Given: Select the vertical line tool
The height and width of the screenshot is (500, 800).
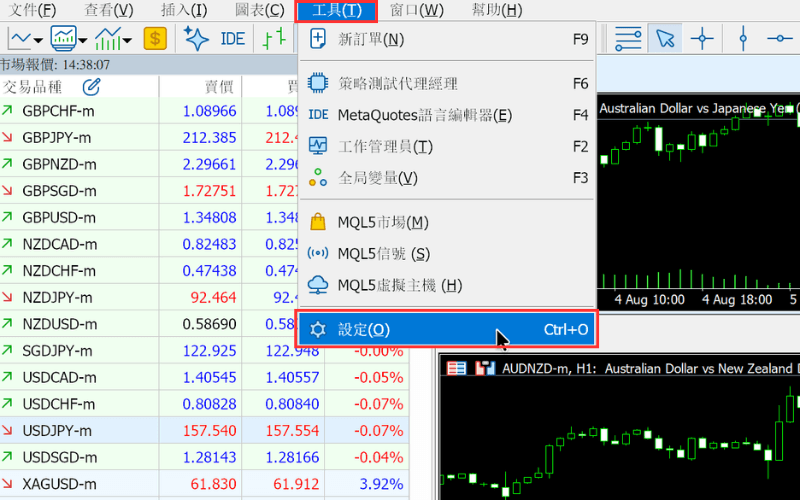Looking at the screenshot, I should pos(743,39).
